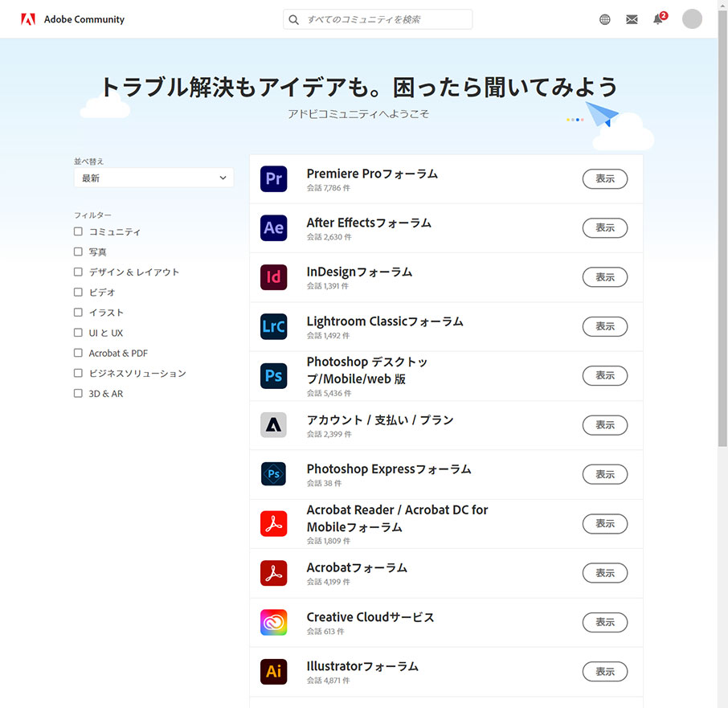
Task: Open the After Effectsフォーラム title link
Action: (369, 223)
